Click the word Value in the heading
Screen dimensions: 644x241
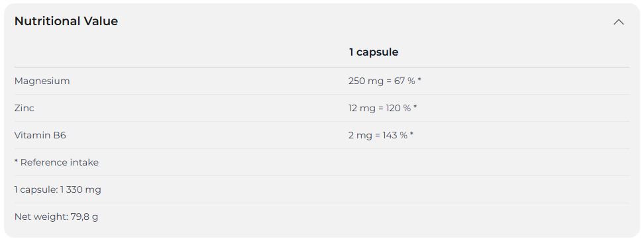point(101,21)
